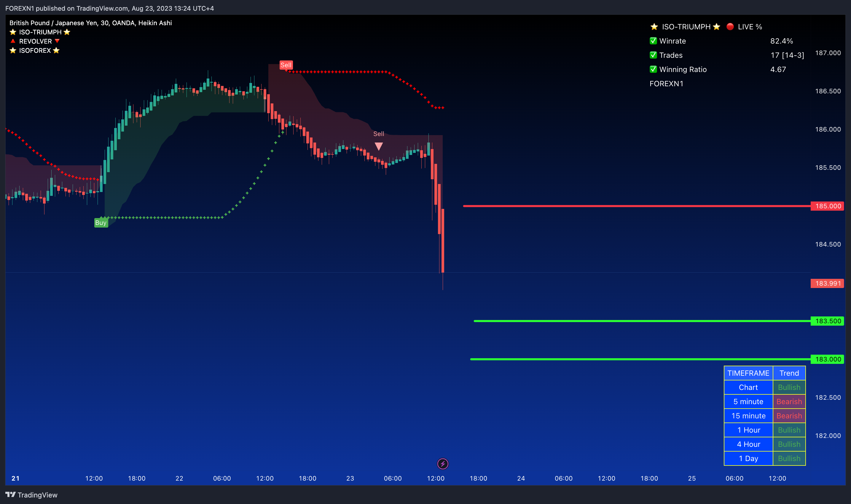
Task: Click the 5 minute Bearish cell
Action: [789, 401]
